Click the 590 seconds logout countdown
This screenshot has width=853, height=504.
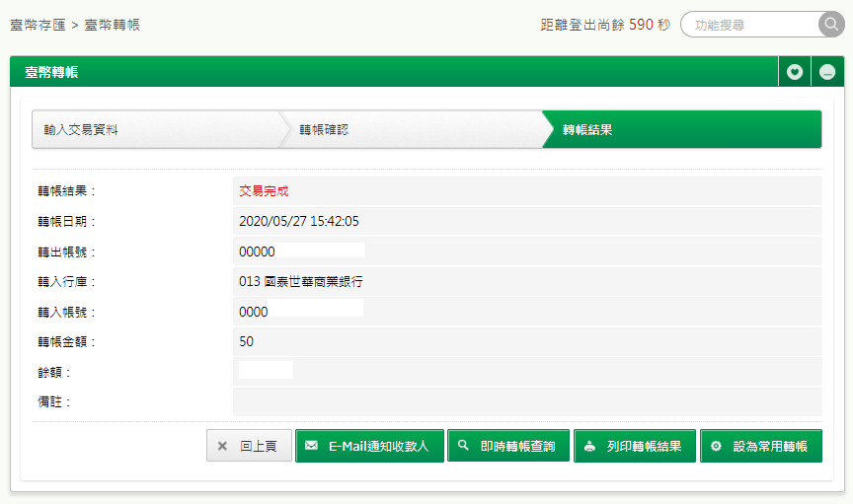coord(641,25)
